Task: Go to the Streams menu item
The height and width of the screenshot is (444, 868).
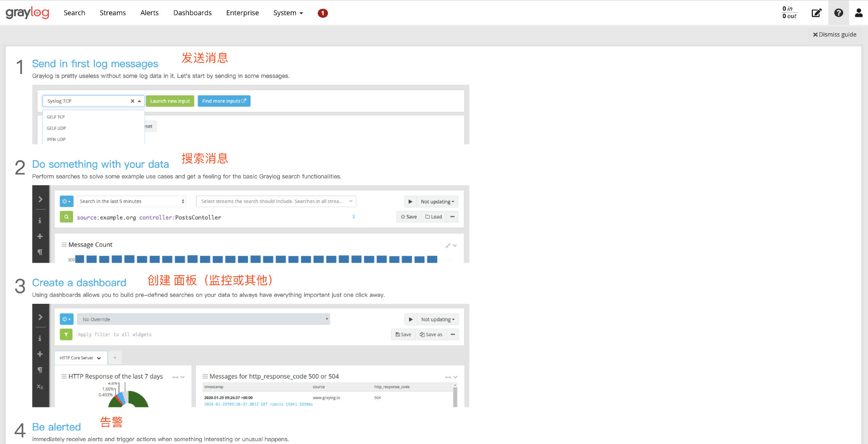Action: click(x=113, y=13)
